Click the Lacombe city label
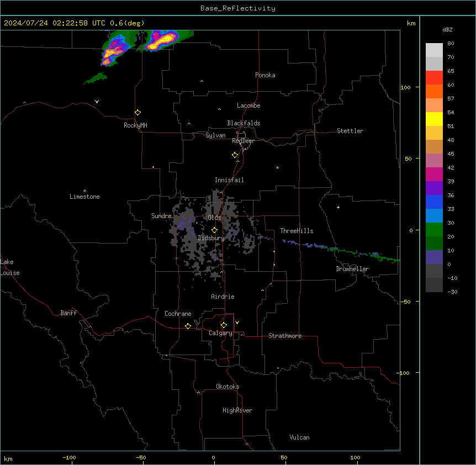The image size is (476, 465). [248, 105]
